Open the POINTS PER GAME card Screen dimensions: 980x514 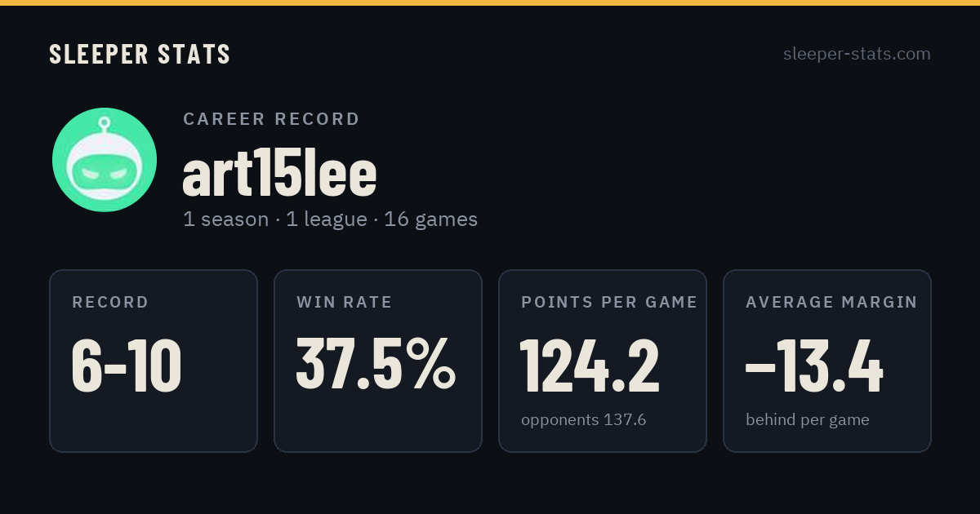[x=603, y=361]
